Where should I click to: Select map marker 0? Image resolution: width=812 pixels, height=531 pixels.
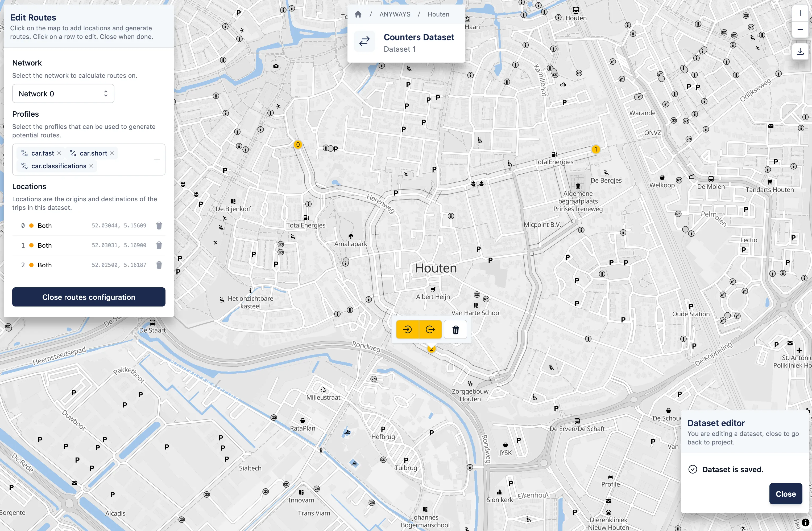click(298, 144)
